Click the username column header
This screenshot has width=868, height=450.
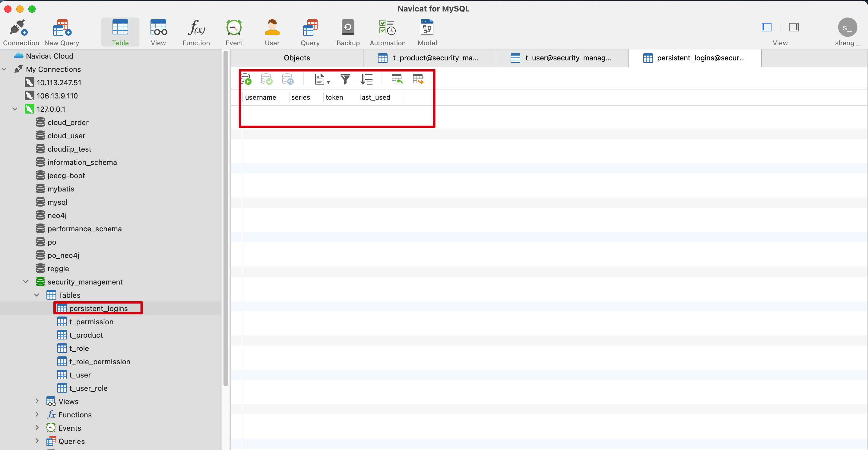261,98
